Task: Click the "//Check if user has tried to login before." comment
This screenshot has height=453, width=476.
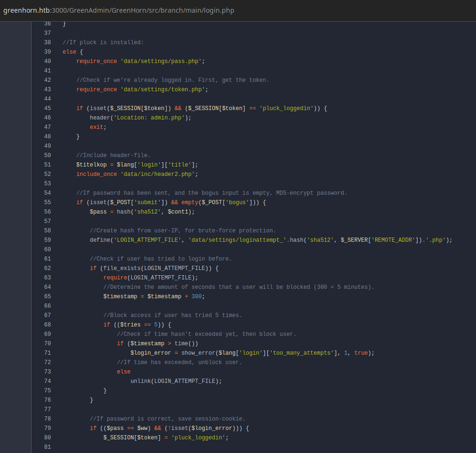Action: (x=161, y=259)
